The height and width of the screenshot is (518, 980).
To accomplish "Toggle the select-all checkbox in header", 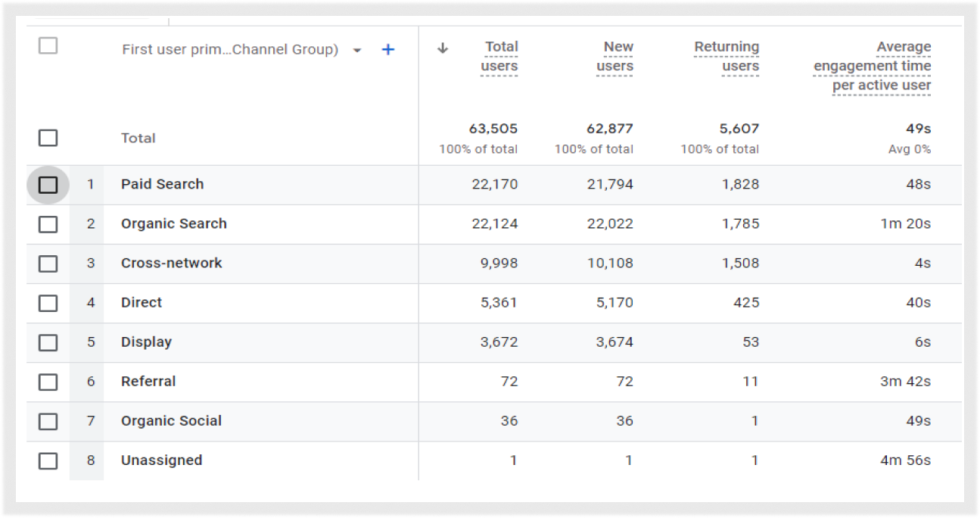I will pos(48,46).
